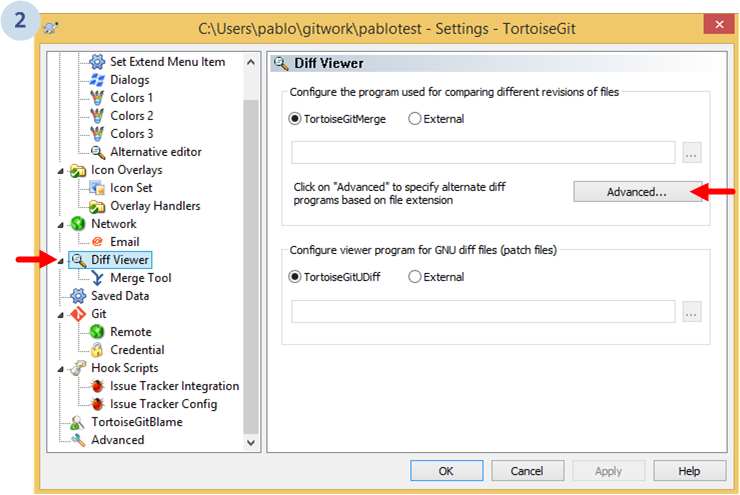Open the Alternative editor settings page
Viewport: 740px width, 495px height.
click(156, 152)
